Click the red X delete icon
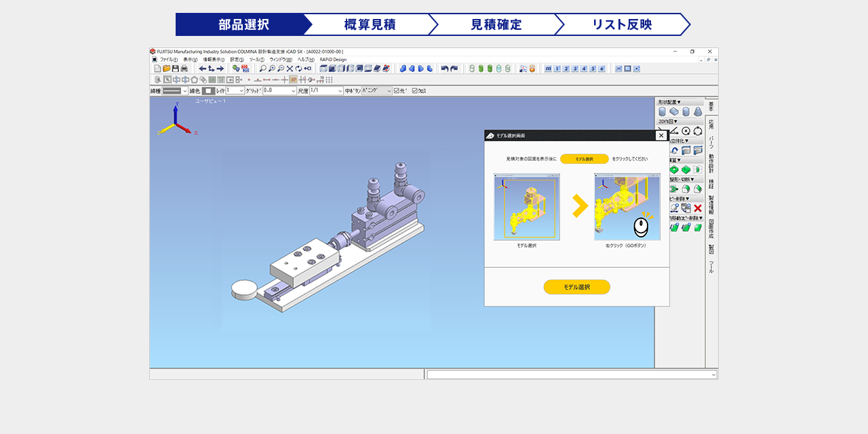This screenshot has width=868, height=434. point(697,208)
